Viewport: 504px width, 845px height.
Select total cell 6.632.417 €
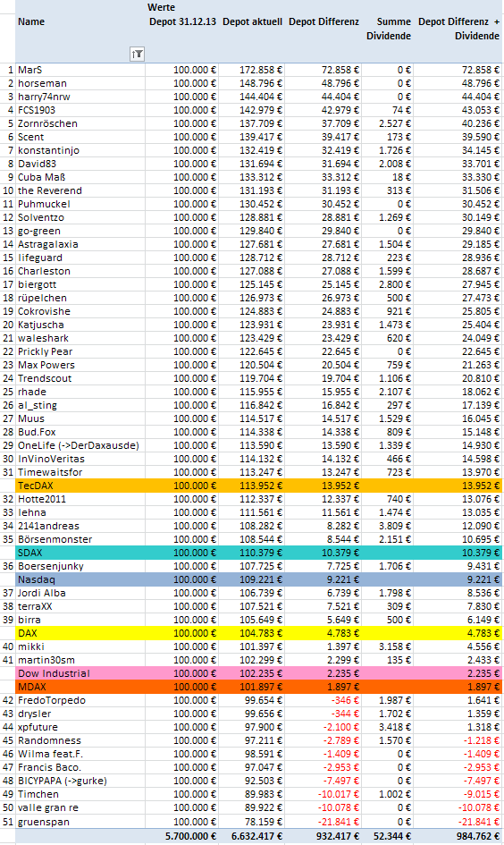[x=256, y=836]
